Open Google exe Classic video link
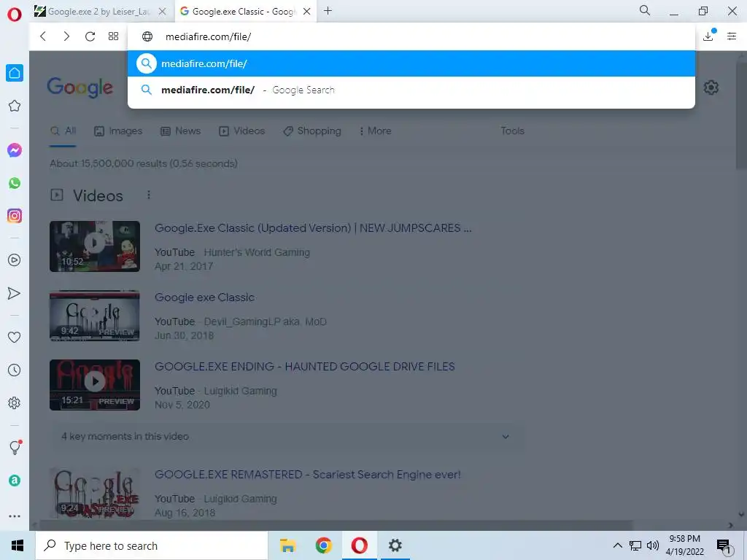The image size is (747, 560). click(x=204, y=297)
